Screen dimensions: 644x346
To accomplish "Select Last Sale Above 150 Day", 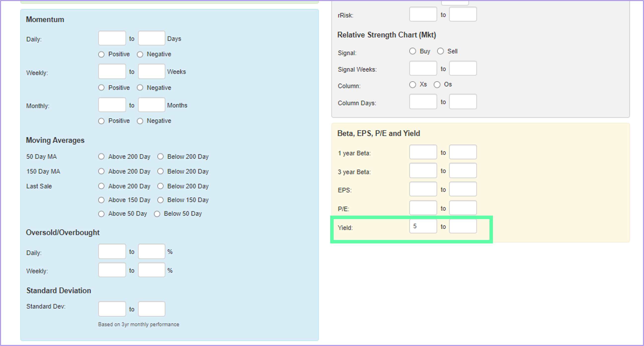I will [101, 200].
